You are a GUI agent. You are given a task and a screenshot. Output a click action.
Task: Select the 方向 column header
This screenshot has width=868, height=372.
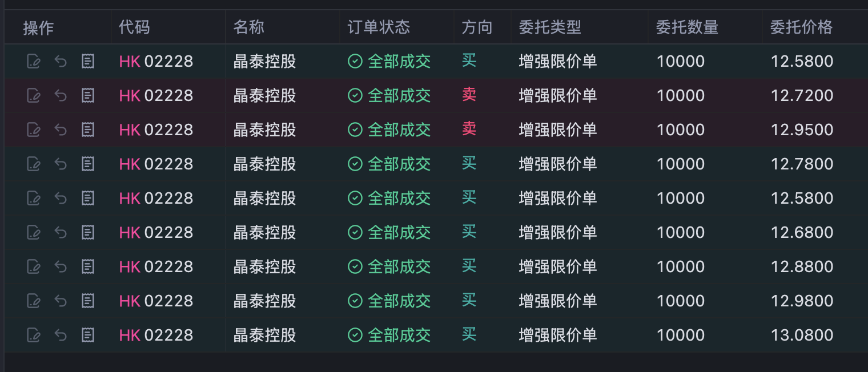coord(477,27)
